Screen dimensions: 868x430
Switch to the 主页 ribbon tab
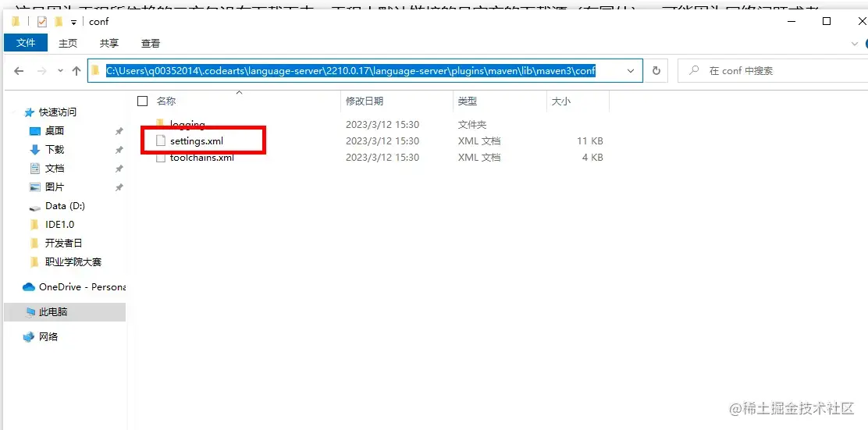[68, 43]
